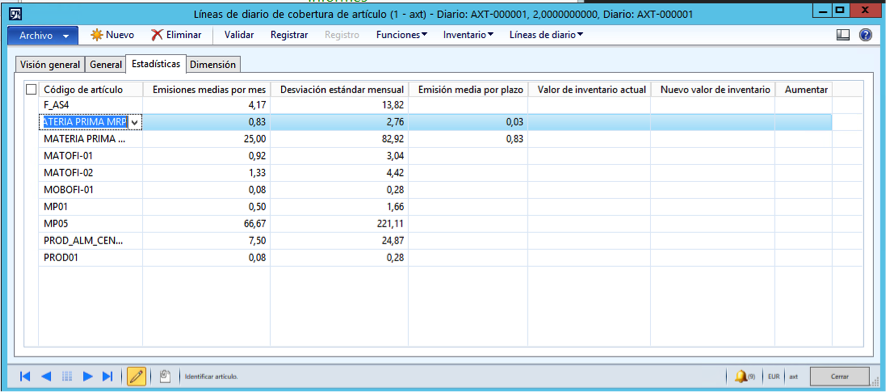This screenshot has height=392, width=886.
Task: Click Emisión media por plazo column header
Action: click(x=468, y=89)
